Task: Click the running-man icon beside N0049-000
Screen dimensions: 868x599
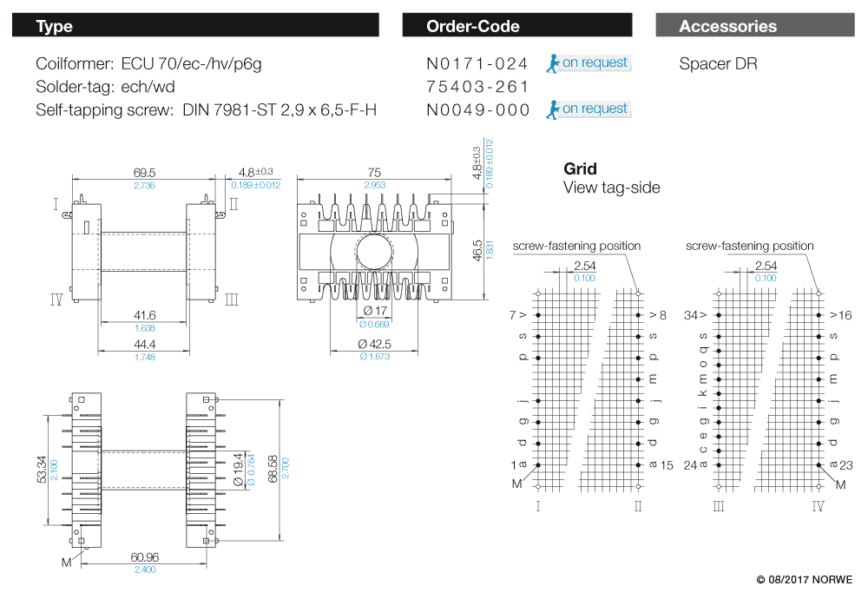Action: pyautogui.click(x=552, y=109)
